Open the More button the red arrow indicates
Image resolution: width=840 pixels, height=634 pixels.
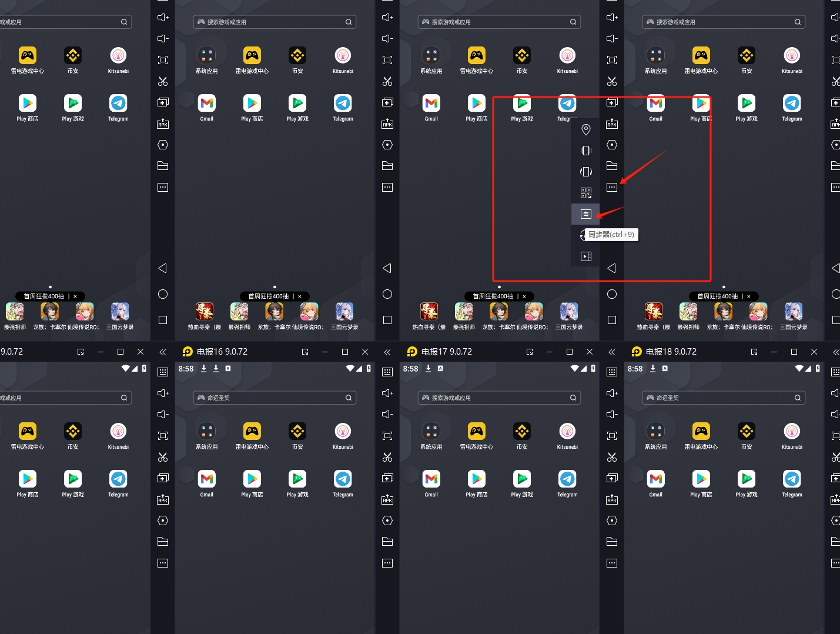pos(612,187)
